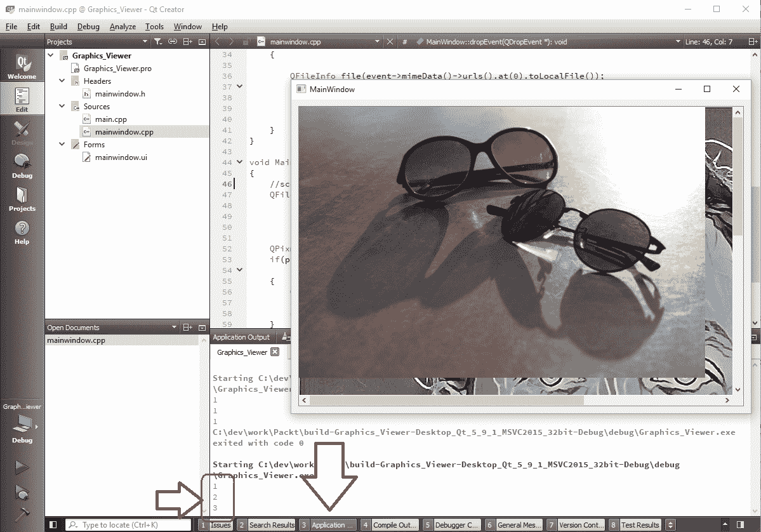The height and width of the screenshot is (532, 761).
Task: Collapse the Sources folder
Action: point(62,107)
